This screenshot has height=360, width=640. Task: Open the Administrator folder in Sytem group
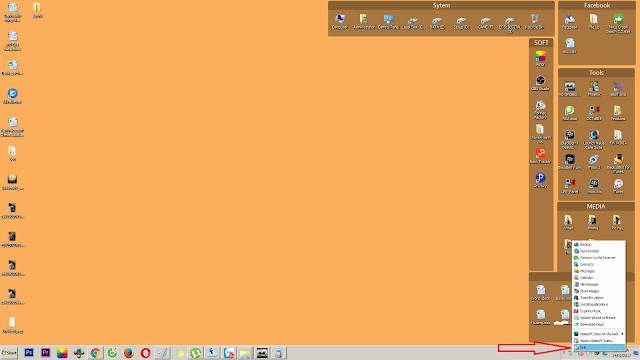click(364, 22)
